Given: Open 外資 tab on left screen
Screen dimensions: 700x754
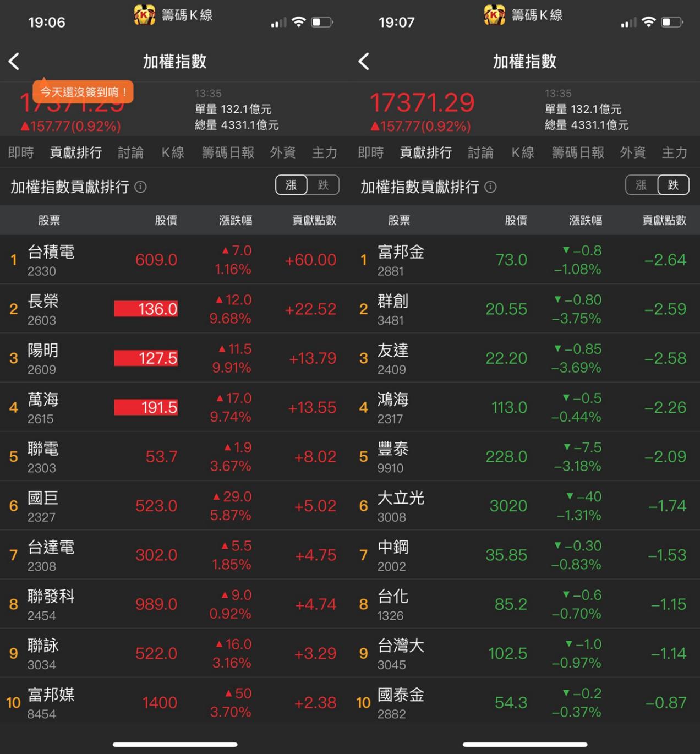Looking at the screenshot, I should [283, 152].
